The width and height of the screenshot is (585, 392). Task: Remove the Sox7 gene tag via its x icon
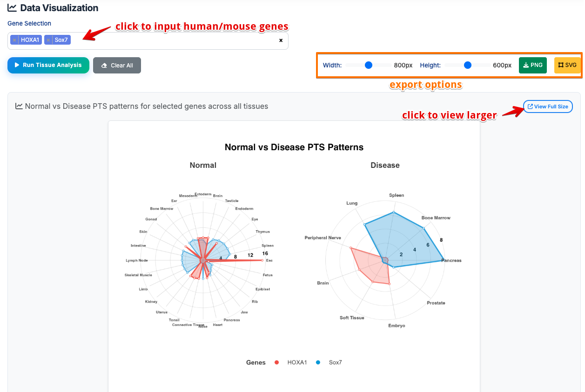click(x=49, y=39)
